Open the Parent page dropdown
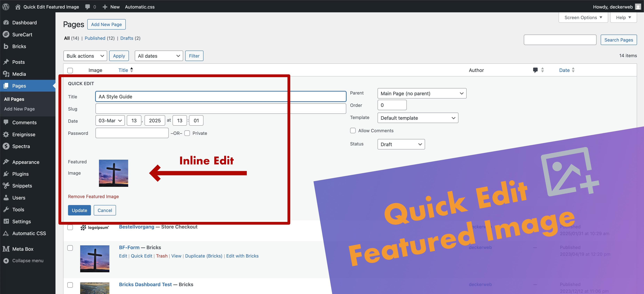The height and width of the screenshot is (294, 644). coord(422,93)
